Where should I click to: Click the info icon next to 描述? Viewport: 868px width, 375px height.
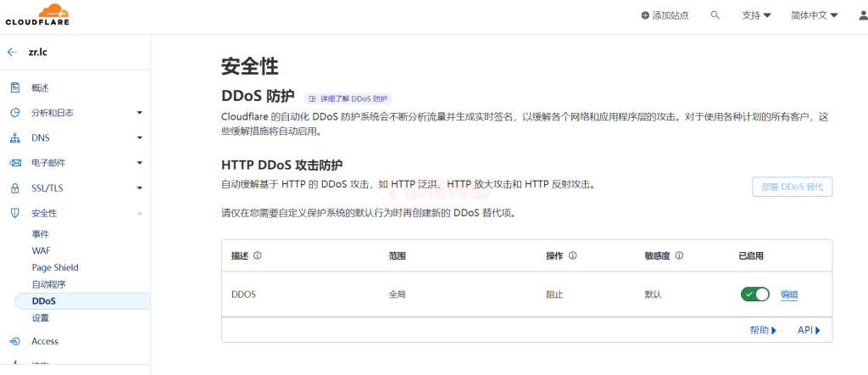257,256
